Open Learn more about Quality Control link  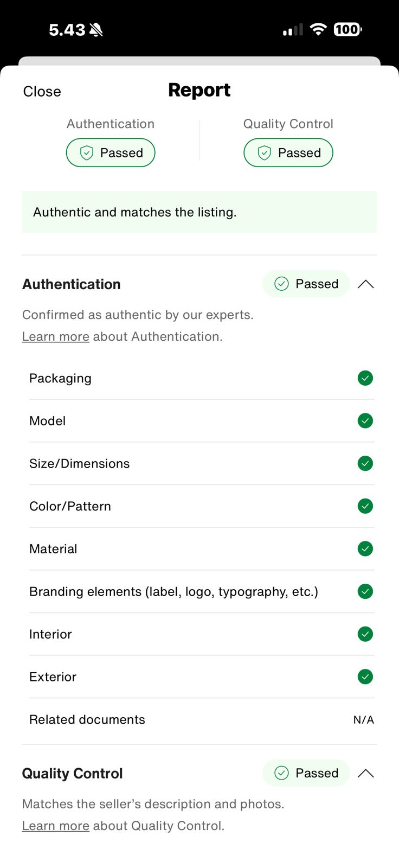(55, 826)
